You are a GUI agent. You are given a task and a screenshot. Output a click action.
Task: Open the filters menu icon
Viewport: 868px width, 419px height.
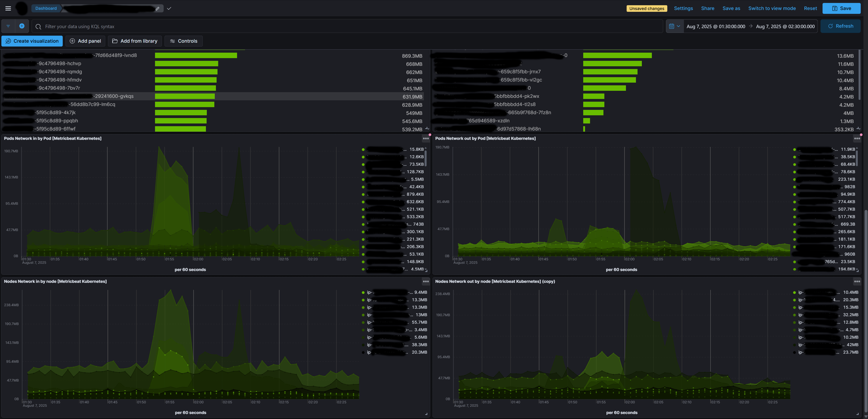[8, 26]
